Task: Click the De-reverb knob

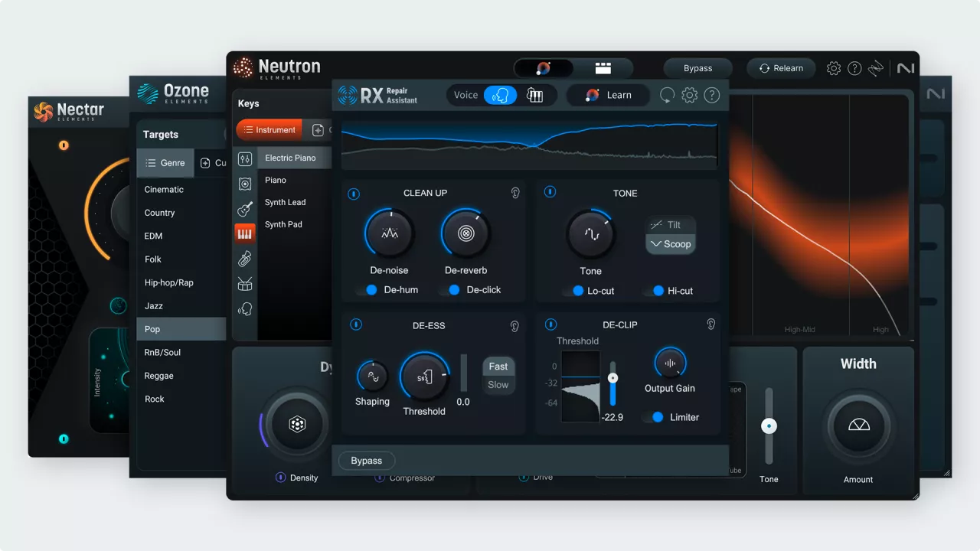Action: [x=465, y=233]
